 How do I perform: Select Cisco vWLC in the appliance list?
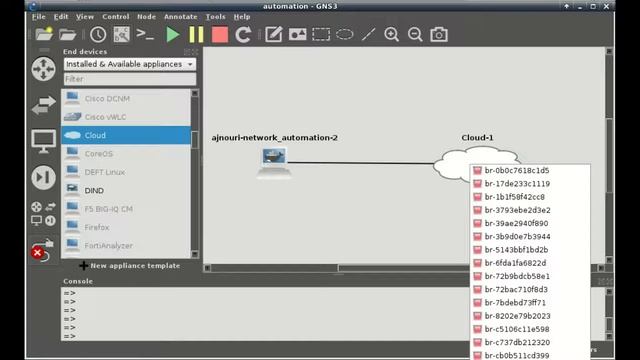click(126, 117)
